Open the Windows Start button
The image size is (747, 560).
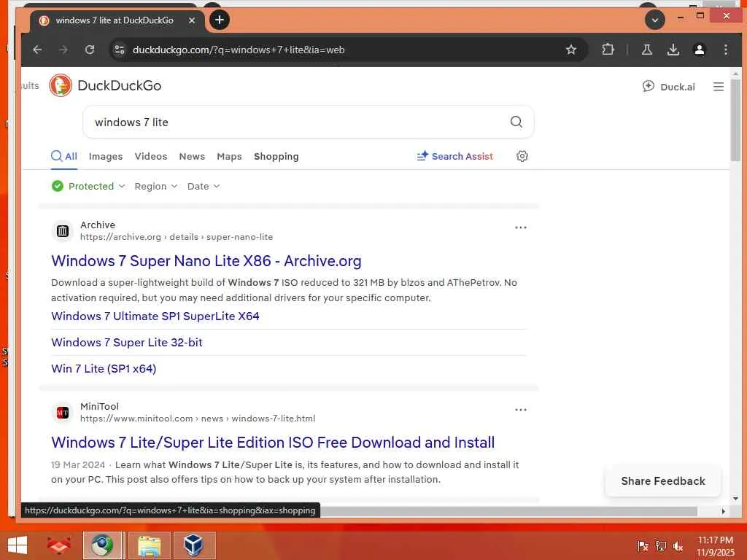(18, 545)
